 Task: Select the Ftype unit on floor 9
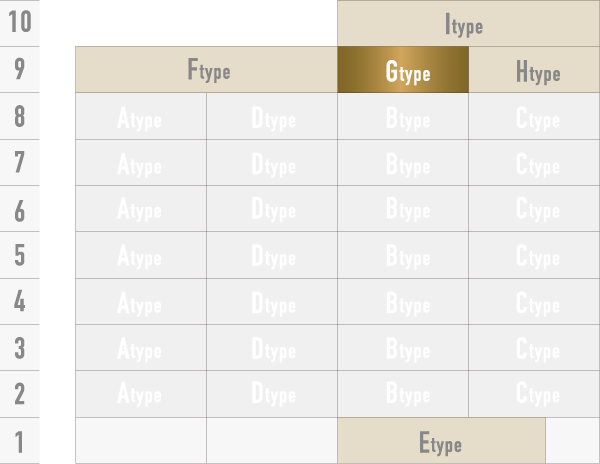(206, 70)
